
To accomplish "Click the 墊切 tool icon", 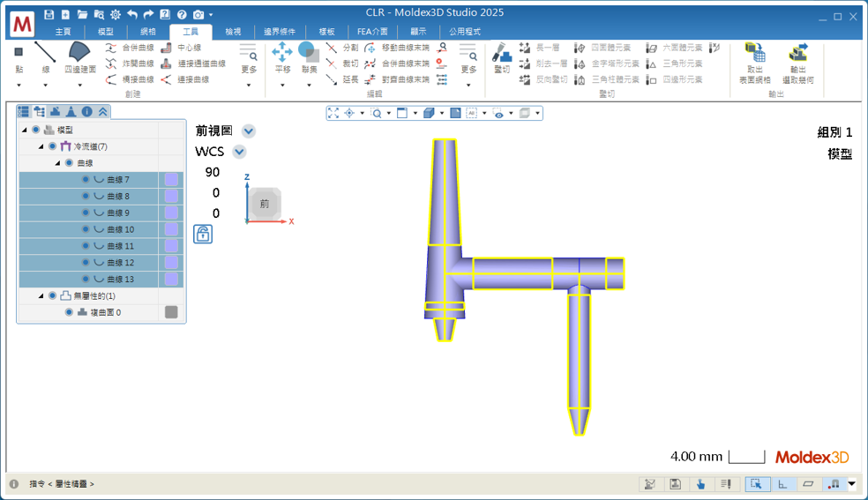I will (x=502, y=51).
